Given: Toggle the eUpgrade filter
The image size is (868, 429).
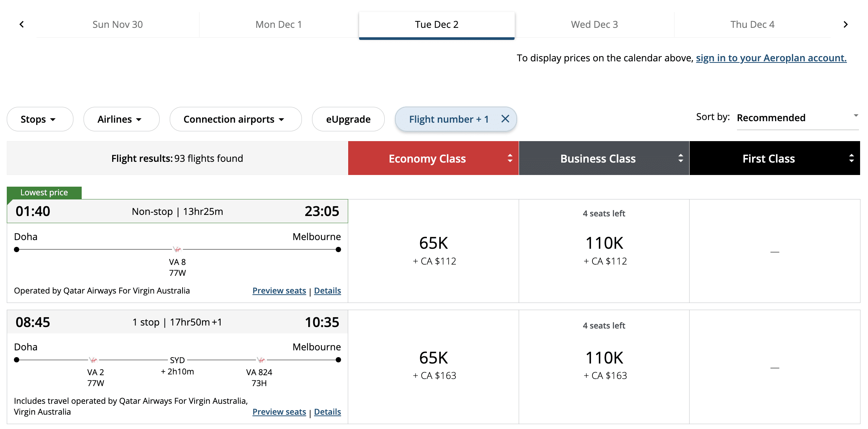Looking at the screenshot, I should tap(348, 119).
